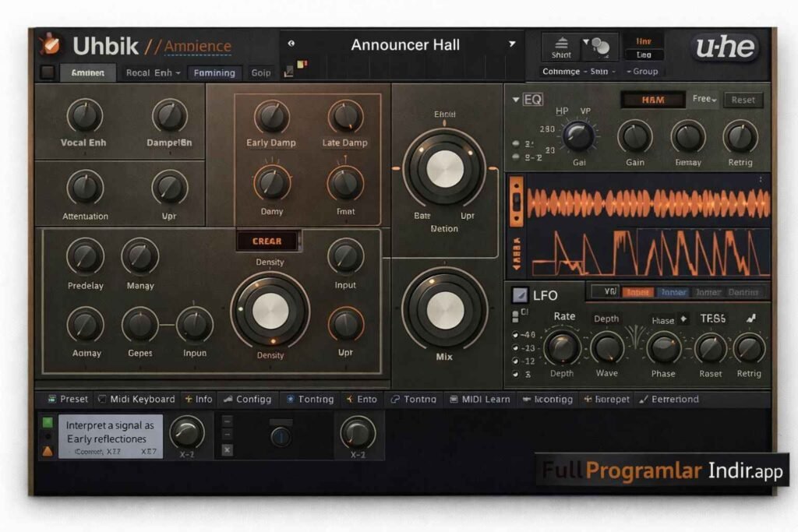Click the large Mix knob

coord(445,309)
